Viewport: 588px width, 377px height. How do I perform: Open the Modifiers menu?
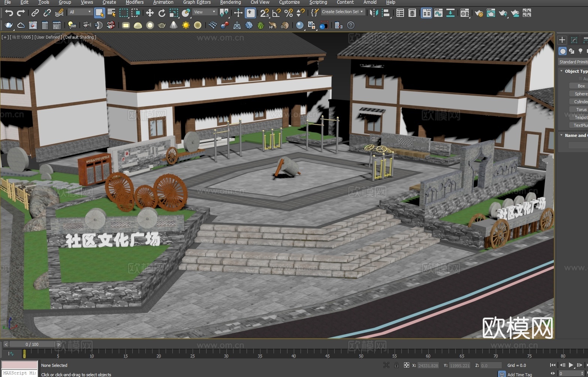point(135,2)
